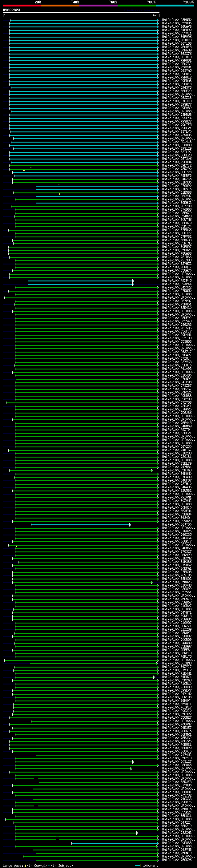Open hit UniRef100_C5Y895
The image size is (197, 868).
coord(176,23)
